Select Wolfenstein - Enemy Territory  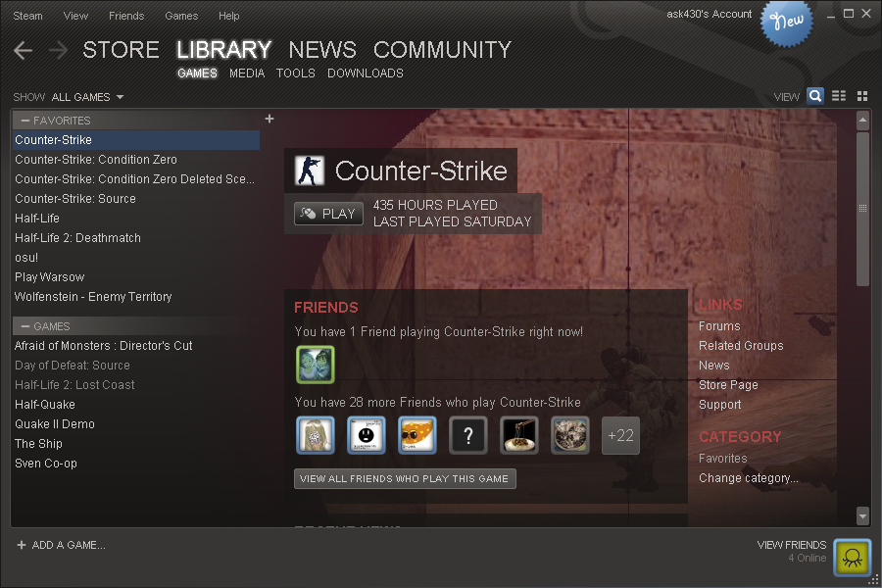[x=135, y=297]
